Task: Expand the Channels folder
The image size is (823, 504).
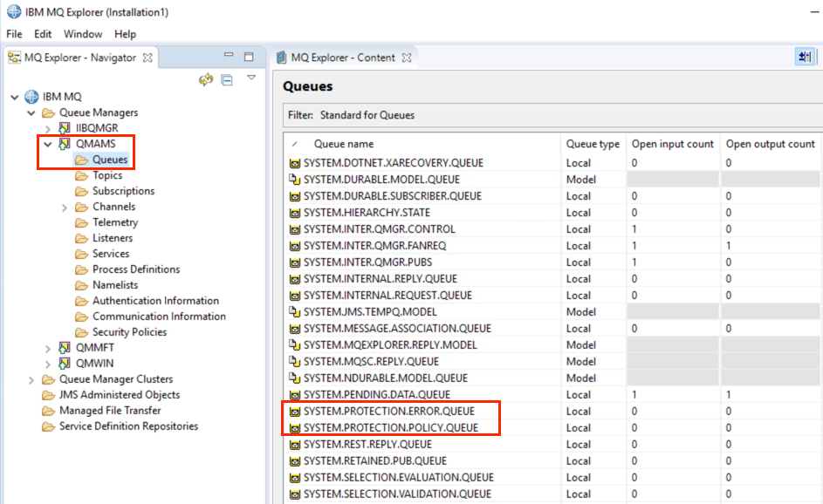Action: tap(65, 208)
